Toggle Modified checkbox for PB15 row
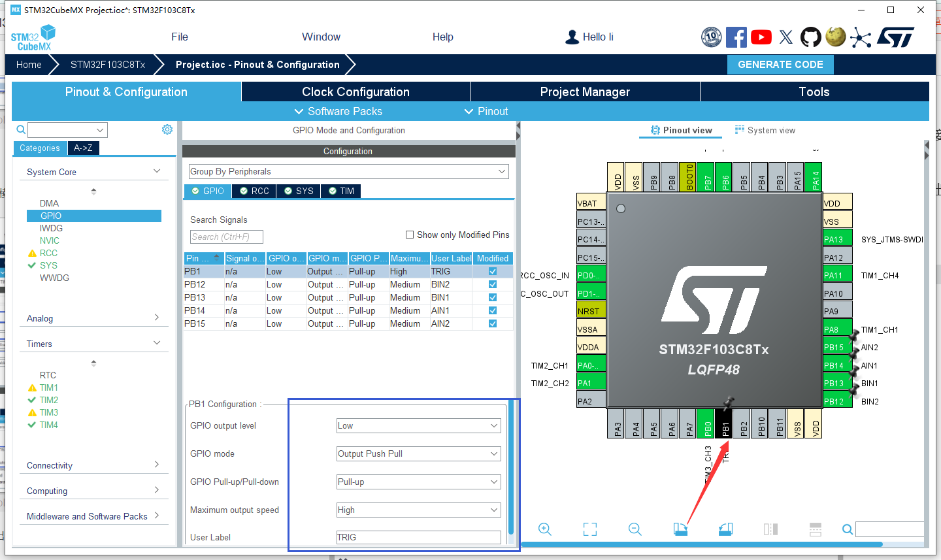The width and height of the screenshot is (941, 560). (493, 323)
